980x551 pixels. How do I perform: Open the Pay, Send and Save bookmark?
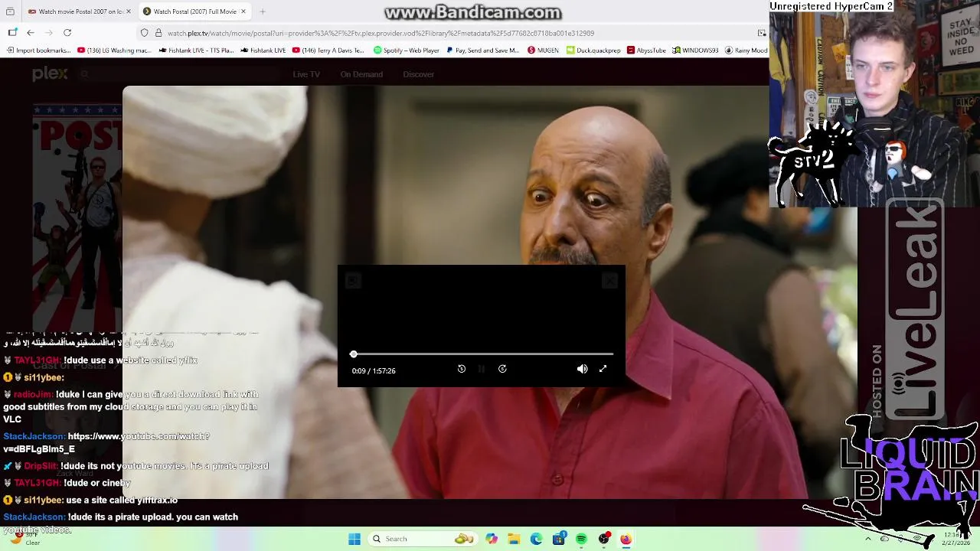tap(482, 51)
